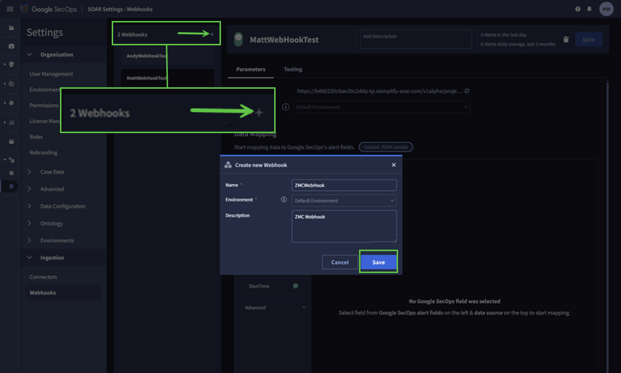Open Rebranding settings
The width and height of the screenshot is (621, 373).
43,152
